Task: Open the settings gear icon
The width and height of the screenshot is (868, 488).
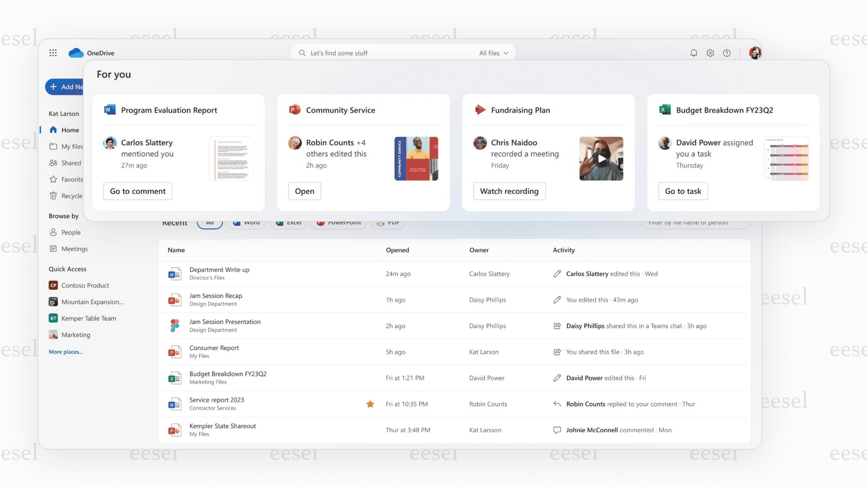Action: (710, 53)
